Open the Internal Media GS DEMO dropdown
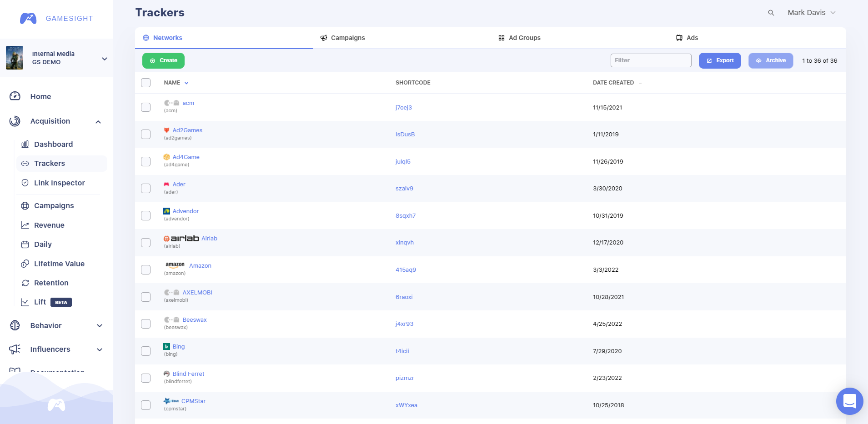 104,59
